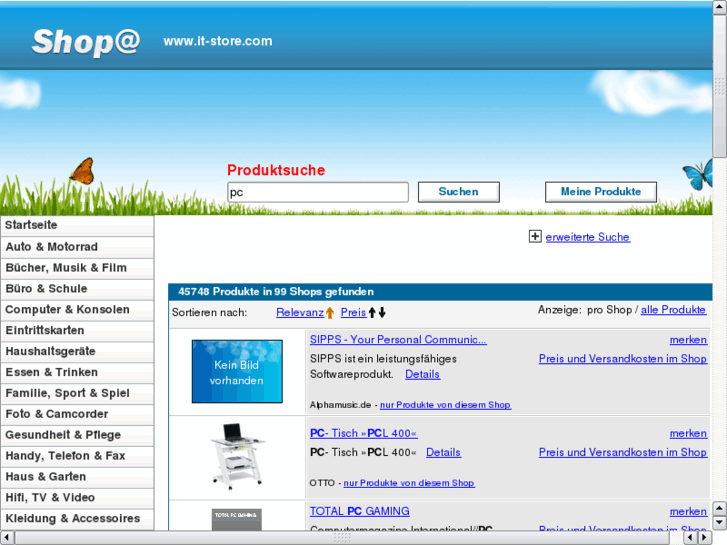Open TOTAL PC GAMING product link
This screenshot has height=545, width=727.
click(x=359, y=511)
